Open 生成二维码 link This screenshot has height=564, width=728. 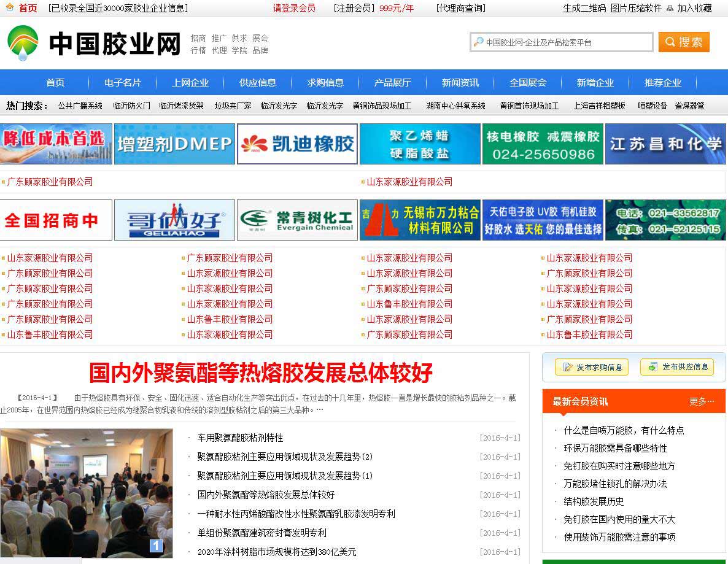(x=584, y=8)
